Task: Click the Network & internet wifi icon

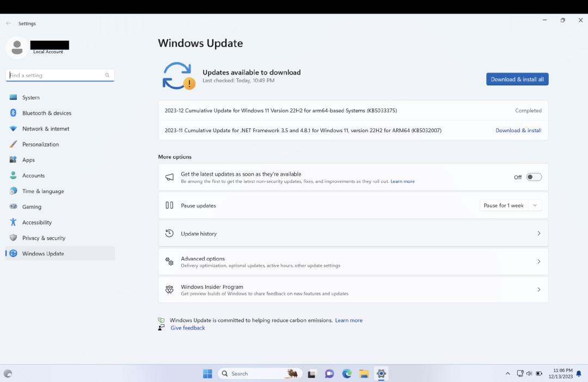Action: pyautogui.click(x=13, y=128)
